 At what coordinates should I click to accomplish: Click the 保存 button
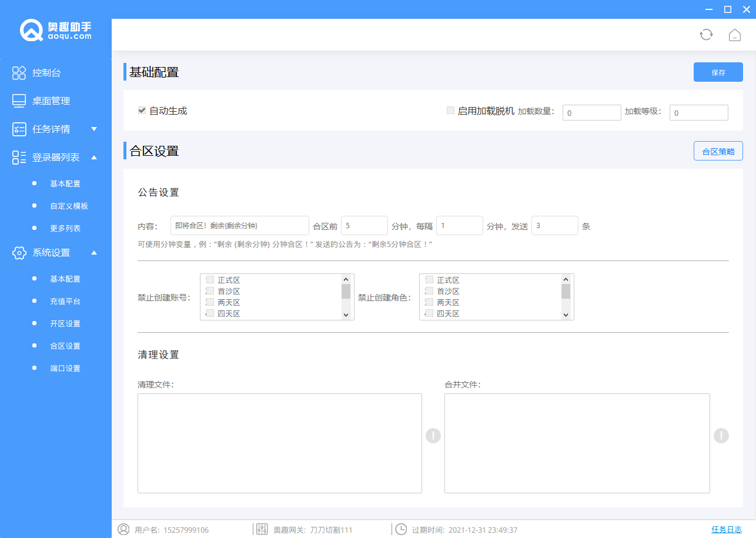(x=718, y=72)
